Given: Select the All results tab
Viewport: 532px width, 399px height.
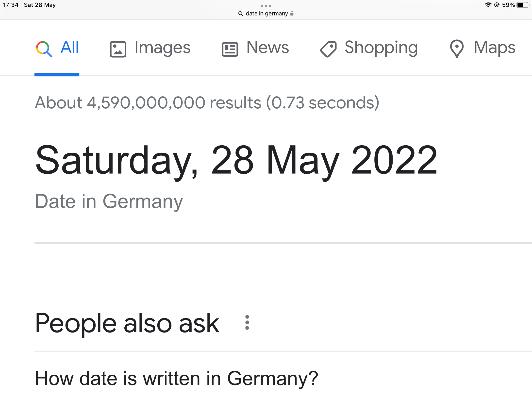Looking at the screenshot, I should coord(57,48).
